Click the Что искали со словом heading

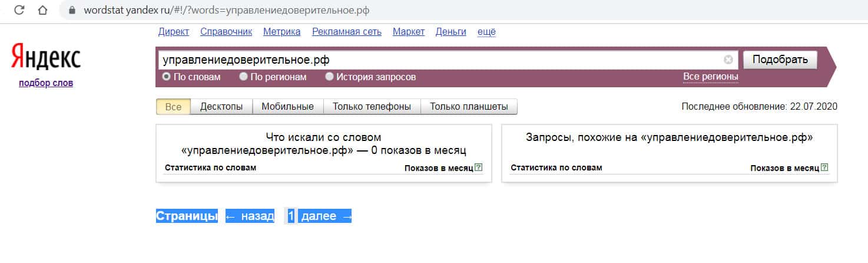click(324, 143)
